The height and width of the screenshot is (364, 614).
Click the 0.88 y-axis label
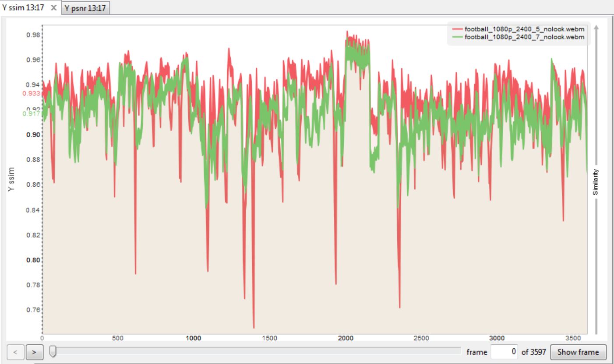tap(34, 160)
